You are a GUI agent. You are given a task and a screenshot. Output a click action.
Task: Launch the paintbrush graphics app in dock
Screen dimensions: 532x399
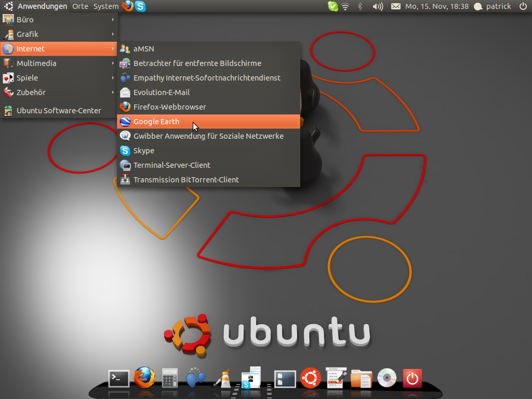[x=222, y=378]
